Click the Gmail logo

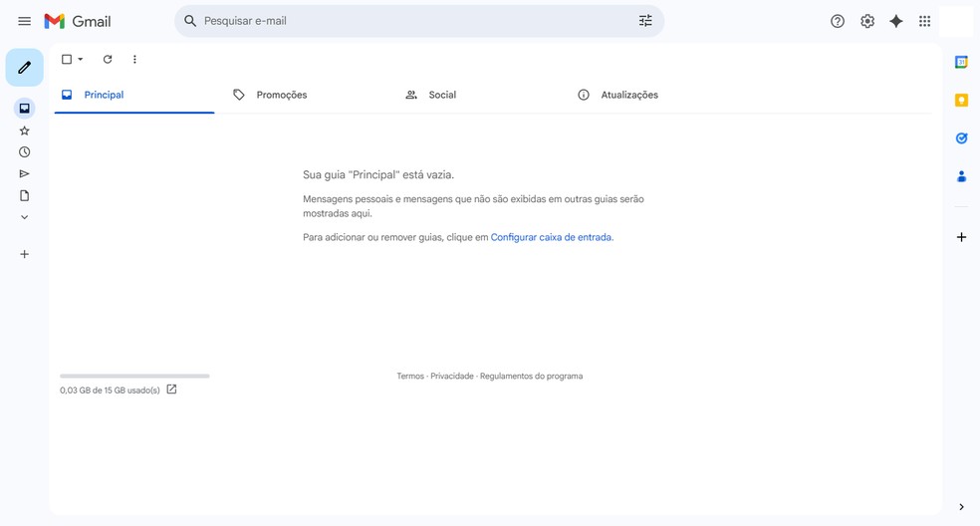[78, 21]
